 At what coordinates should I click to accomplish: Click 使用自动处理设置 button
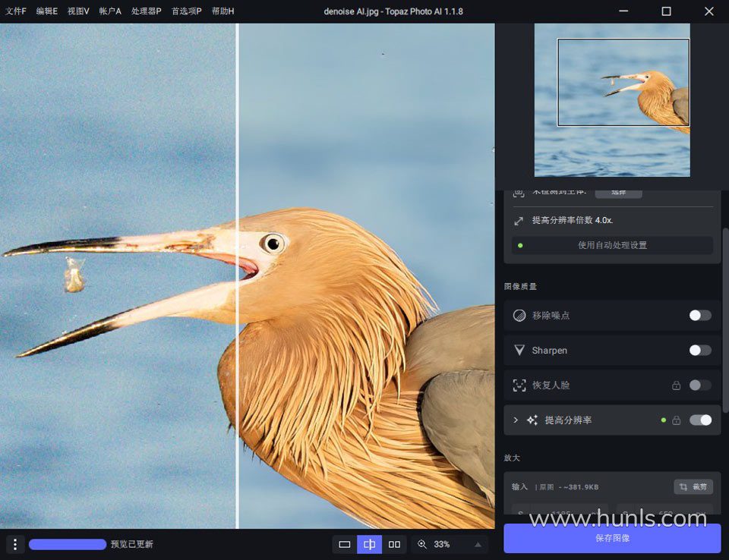pyautogui.click(x=612, y=245)
